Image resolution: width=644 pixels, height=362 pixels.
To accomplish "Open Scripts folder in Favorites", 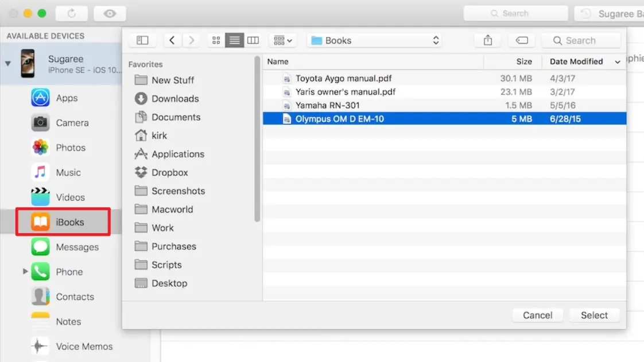I will [158, 265].
